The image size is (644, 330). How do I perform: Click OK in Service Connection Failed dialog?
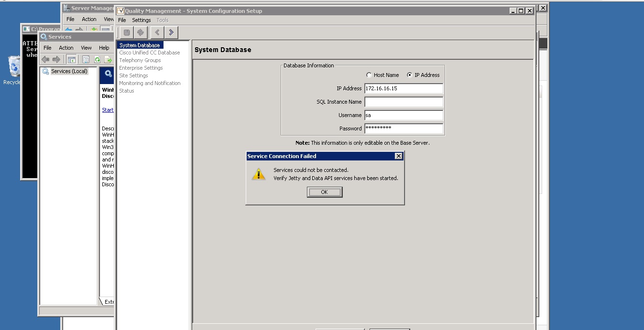click(x=325, y=192)
